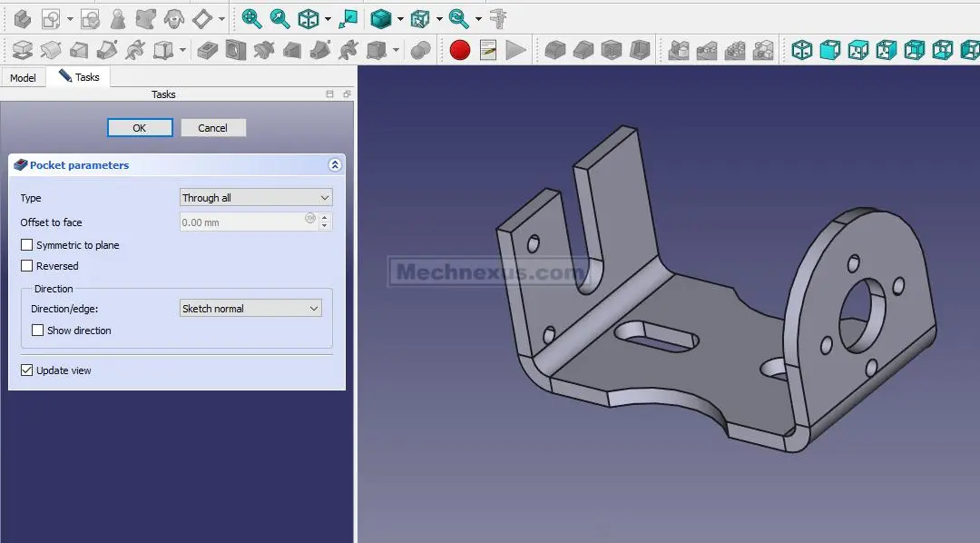
Task: Start macro recording with red circle
Action: (460, 50)
